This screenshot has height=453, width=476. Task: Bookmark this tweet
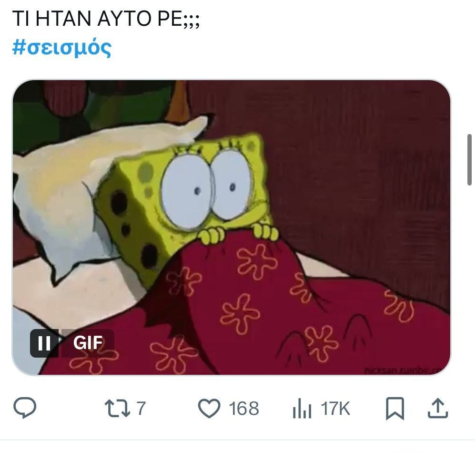pyautogui.click(x=395, y=409)
